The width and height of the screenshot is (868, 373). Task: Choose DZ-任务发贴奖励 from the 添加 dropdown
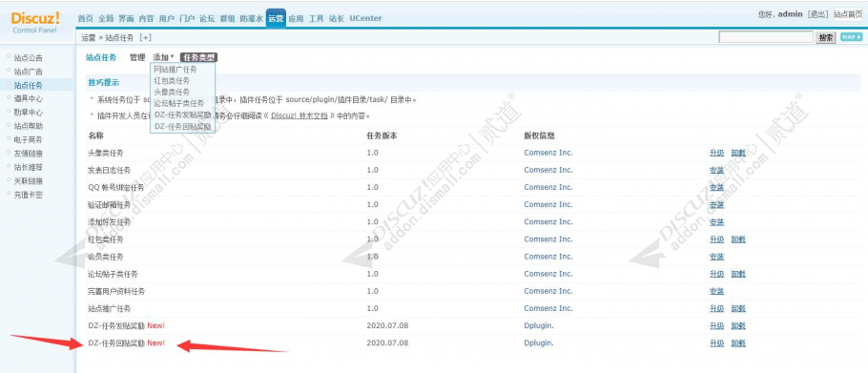(x=182, y=115)
